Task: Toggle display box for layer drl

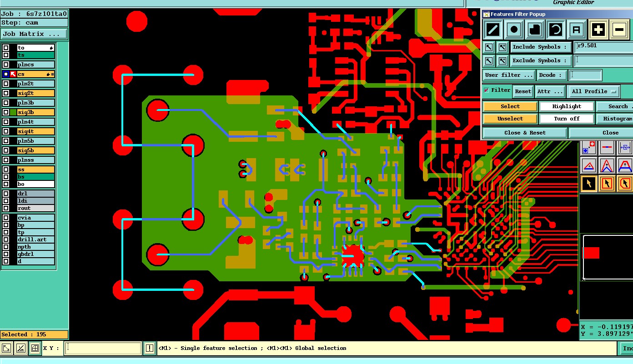Action: [x=6, y=194]
